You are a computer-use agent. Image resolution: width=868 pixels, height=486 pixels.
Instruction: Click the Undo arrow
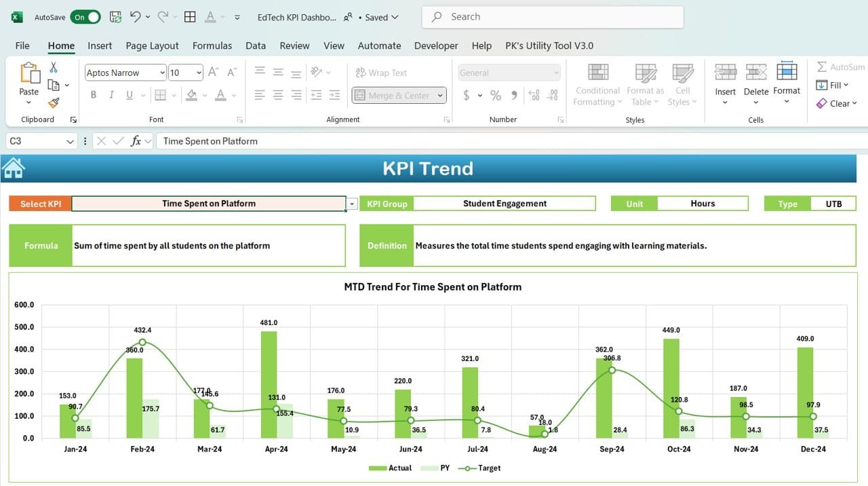click(136, 17)
